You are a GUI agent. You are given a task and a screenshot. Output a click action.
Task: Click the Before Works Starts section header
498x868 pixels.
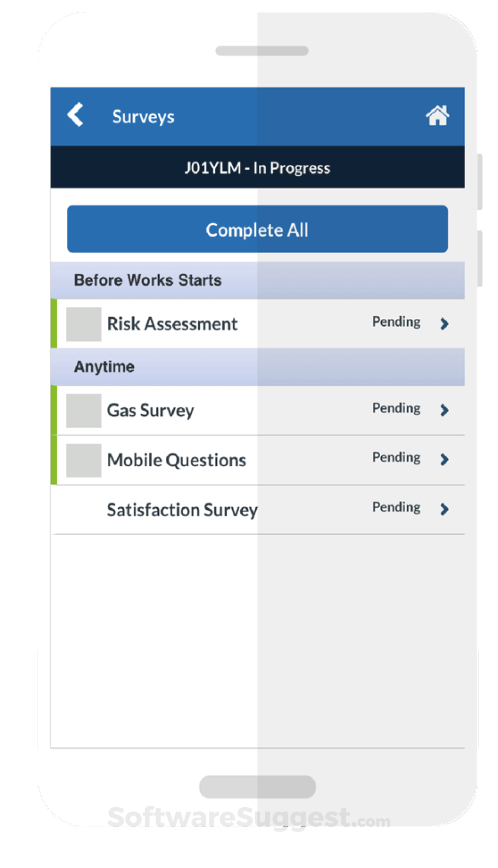click(x=148, y=280)
